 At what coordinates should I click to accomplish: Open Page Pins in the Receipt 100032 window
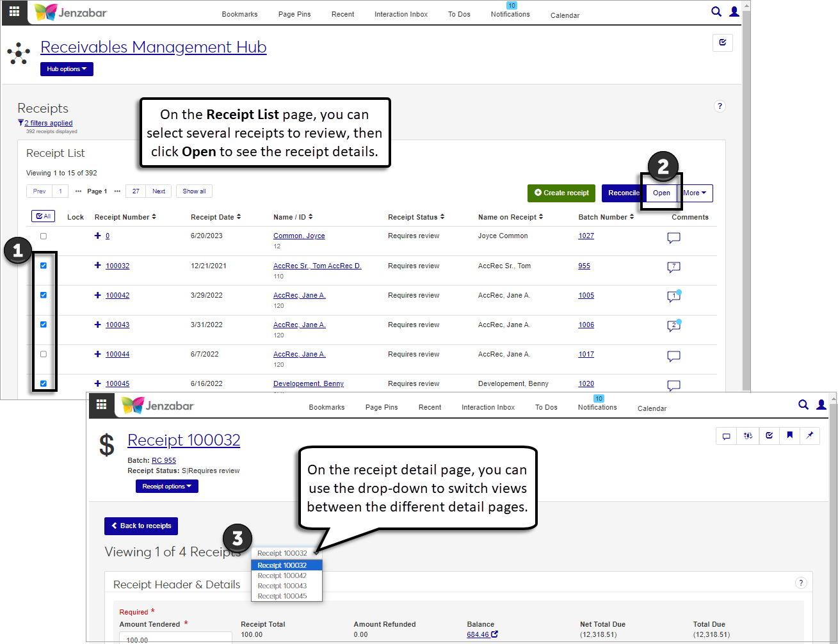(x=382, y=407)
